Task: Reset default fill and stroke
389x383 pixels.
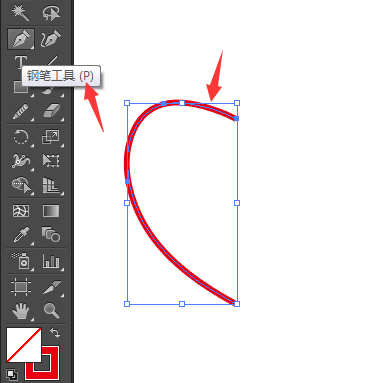Action: [12, 375]
